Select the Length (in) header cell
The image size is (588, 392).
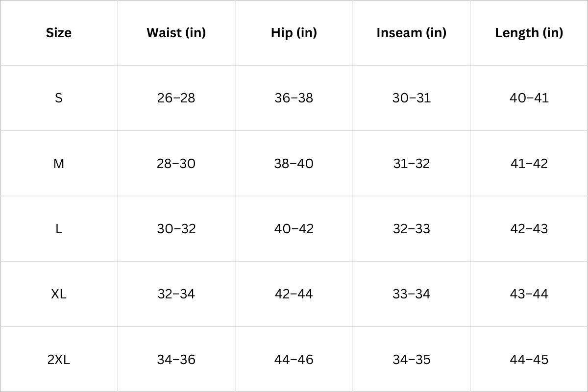(529, 33)
